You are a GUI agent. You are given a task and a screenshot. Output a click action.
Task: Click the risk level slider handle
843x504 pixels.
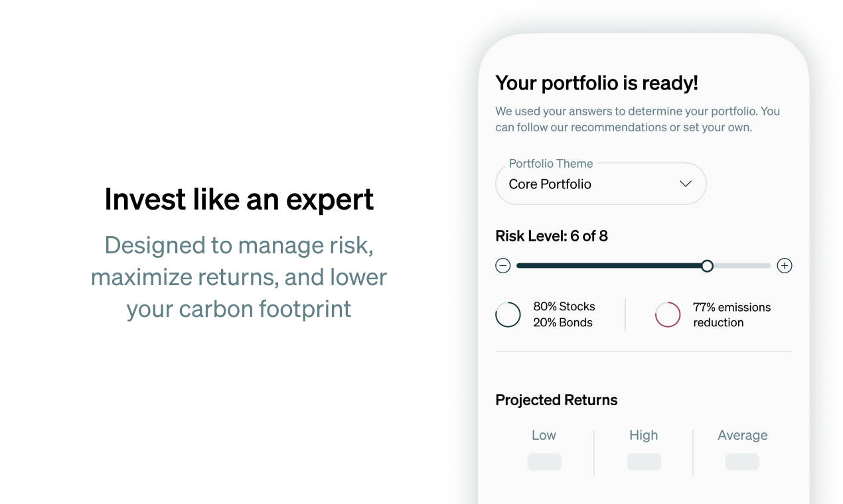(x=707, y=266)
